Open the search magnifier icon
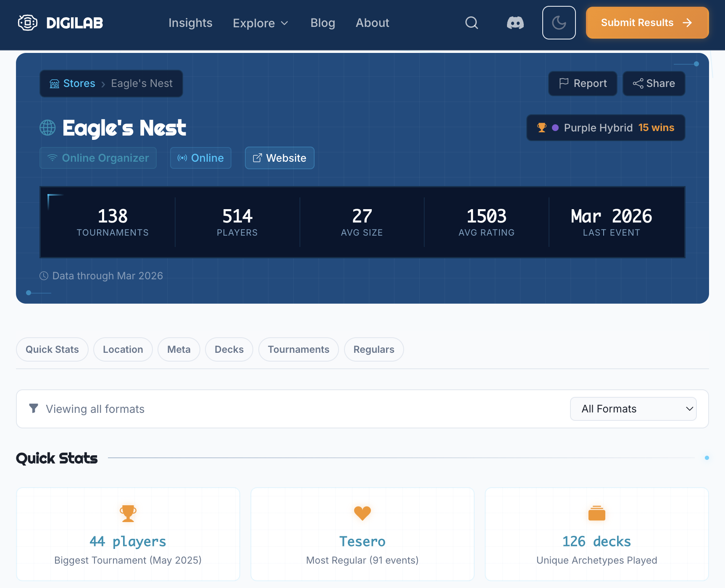 pyautogui.click(x=472, y=23)
